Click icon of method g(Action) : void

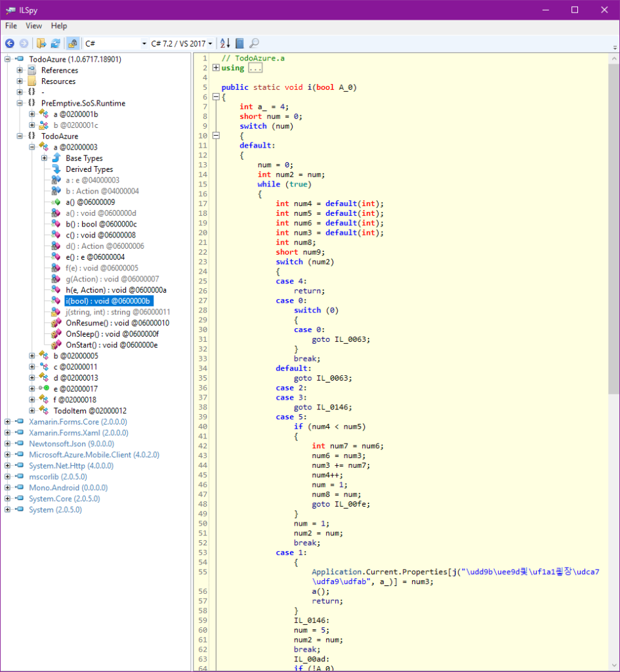(x=56, y=279)
